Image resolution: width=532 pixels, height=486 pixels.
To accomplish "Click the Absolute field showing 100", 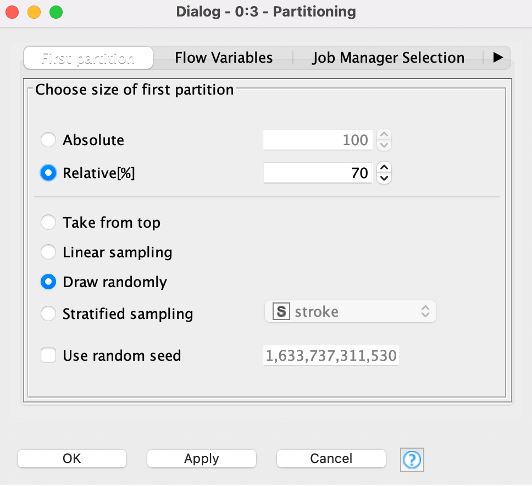I will 318,140.
